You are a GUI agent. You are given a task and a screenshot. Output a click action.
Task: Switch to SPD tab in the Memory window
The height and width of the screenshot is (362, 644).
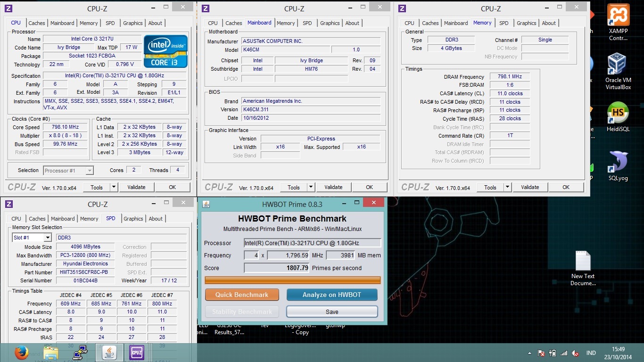click(504, 23)
